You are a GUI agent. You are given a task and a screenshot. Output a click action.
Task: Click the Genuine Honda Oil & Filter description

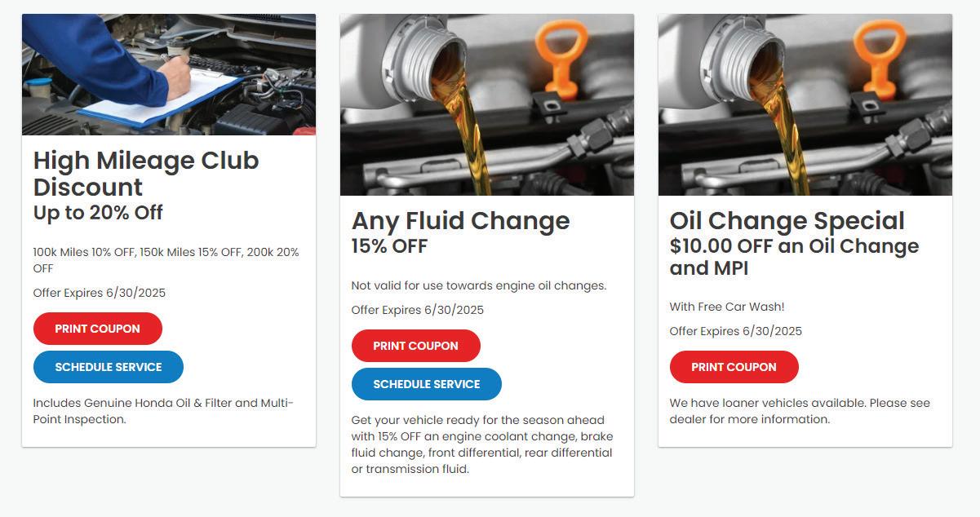163,411
